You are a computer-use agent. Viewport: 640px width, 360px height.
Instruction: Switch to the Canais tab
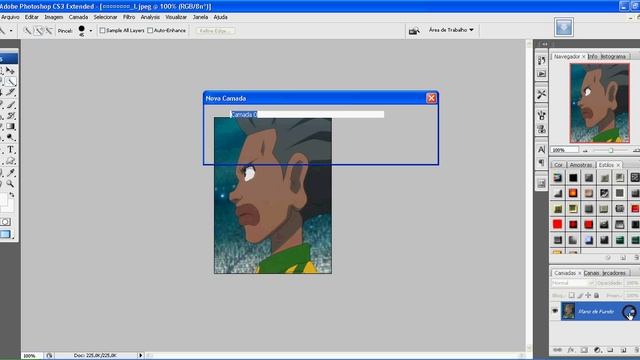(x=591, y=273)
